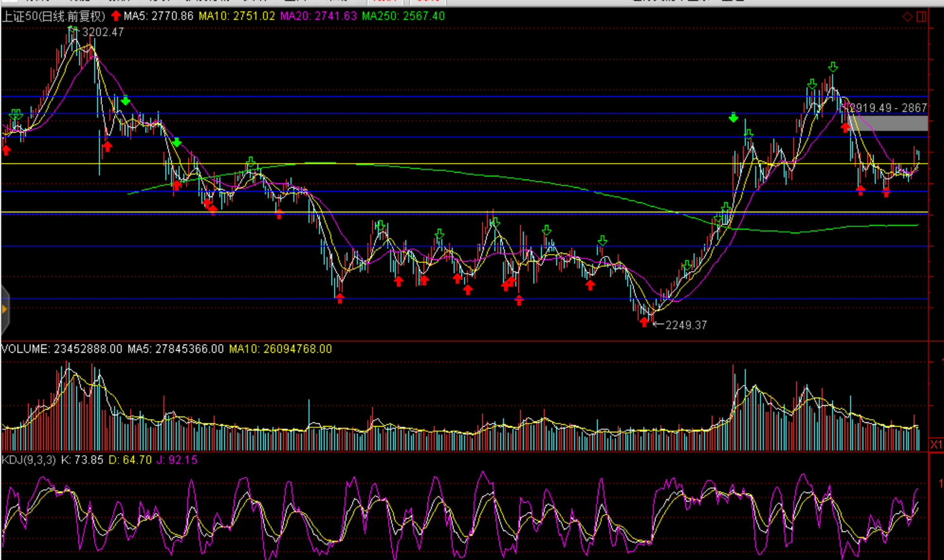
Task: Open the 上证50(日线.前复权) chart title
Action: (53, 16)
